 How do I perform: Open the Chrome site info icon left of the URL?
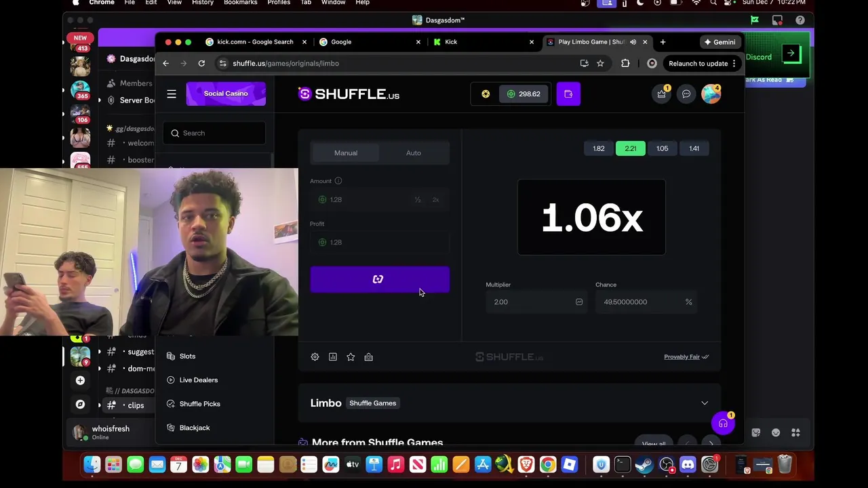tap(222, 63)
